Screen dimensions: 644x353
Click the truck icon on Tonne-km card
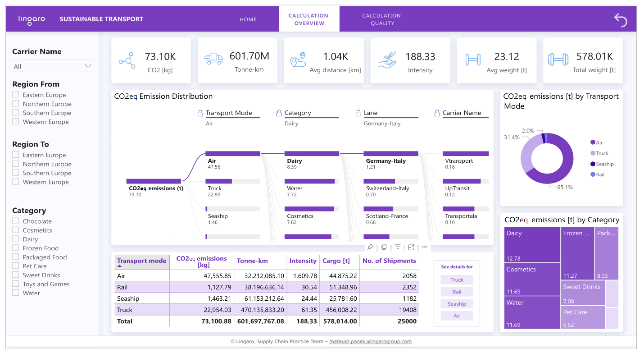coord(213,59)
